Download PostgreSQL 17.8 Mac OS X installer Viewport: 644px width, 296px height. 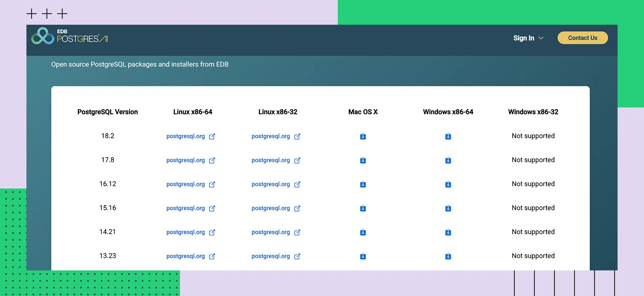(x=363, y=160)
